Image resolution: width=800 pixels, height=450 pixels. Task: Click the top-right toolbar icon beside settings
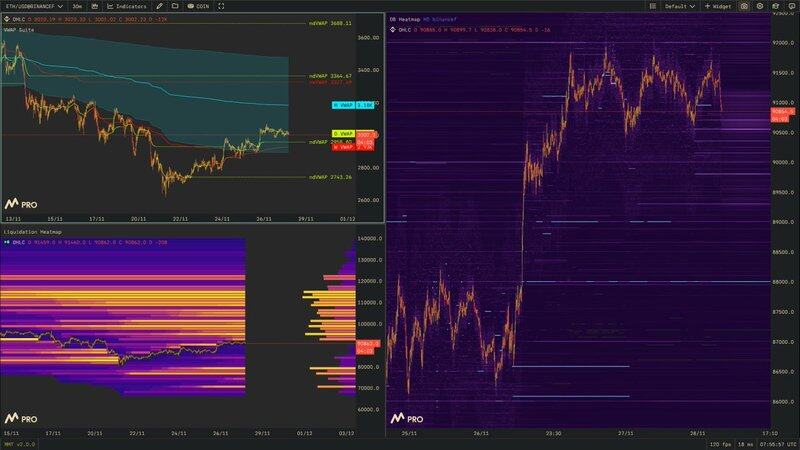tap(778, 6)
